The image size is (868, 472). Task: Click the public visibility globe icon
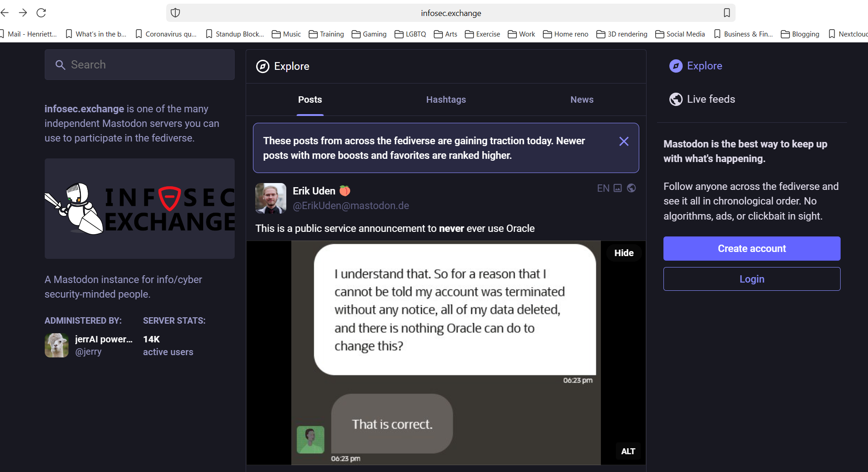pyautogui.click(x=631, y=188)
